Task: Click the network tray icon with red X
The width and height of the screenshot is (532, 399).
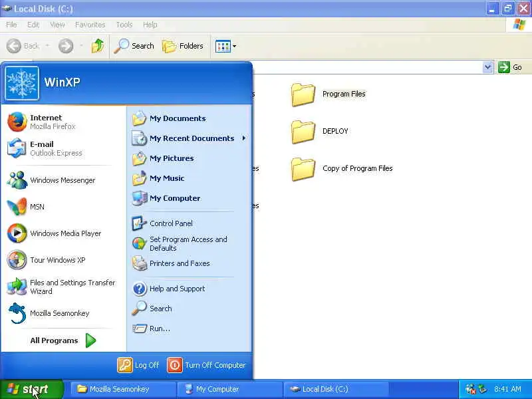Action: click(471, 389)
